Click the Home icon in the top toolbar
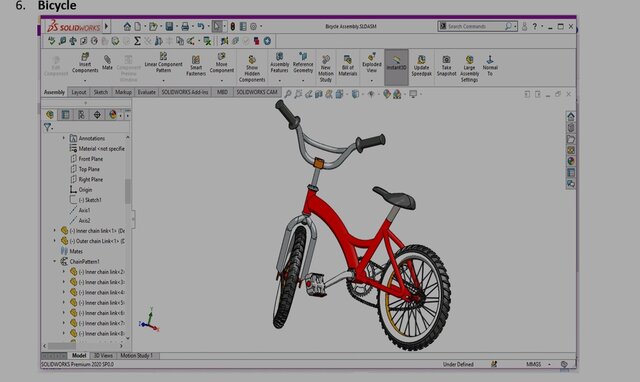The width and height of the screenshot is (640, 382). point(127,27)
